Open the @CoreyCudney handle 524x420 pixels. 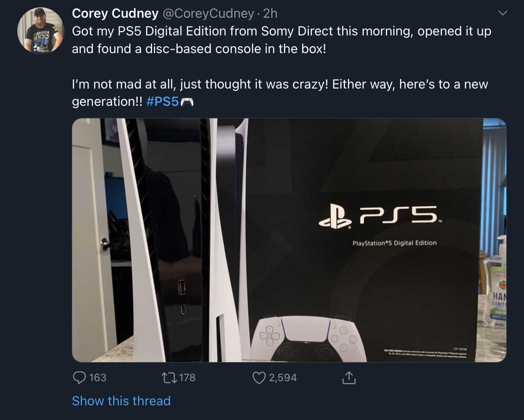pyautogui.click(x=207, y=14)
